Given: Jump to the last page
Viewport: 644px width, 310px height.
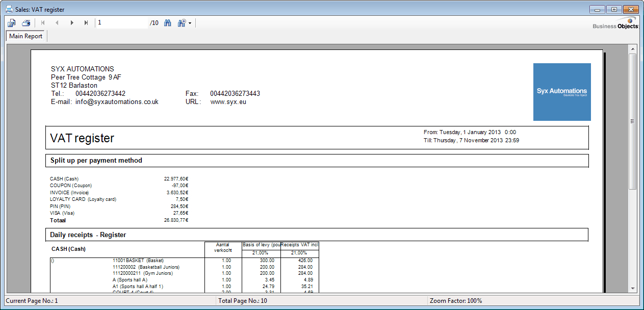Looking at the screenshot, I should pyautogui.click(x=86, y=23).
